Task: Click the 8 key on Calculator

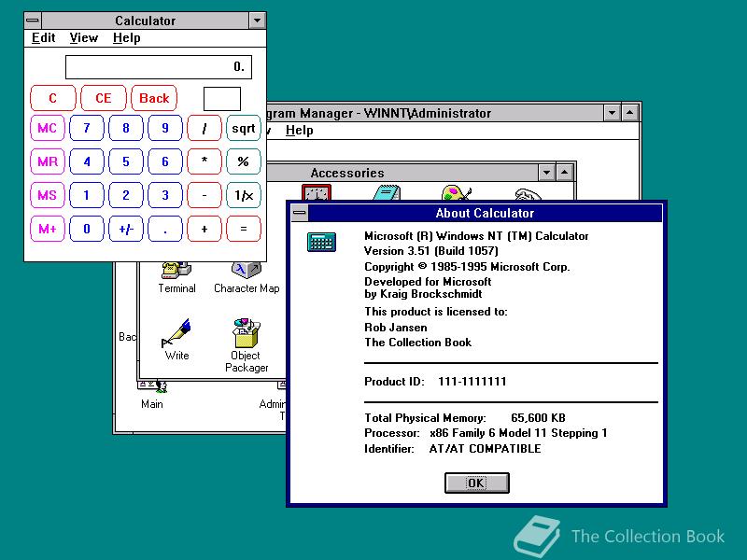Action: (126, 128)
